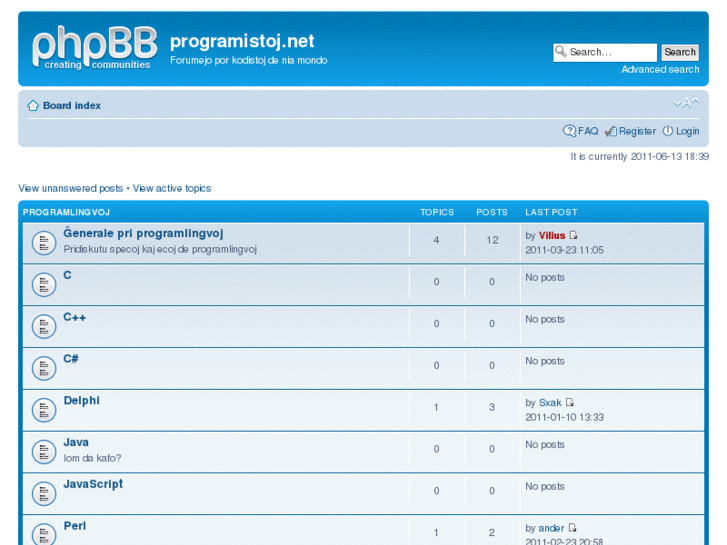Open the FAQ link

click(x=588, y=131)
